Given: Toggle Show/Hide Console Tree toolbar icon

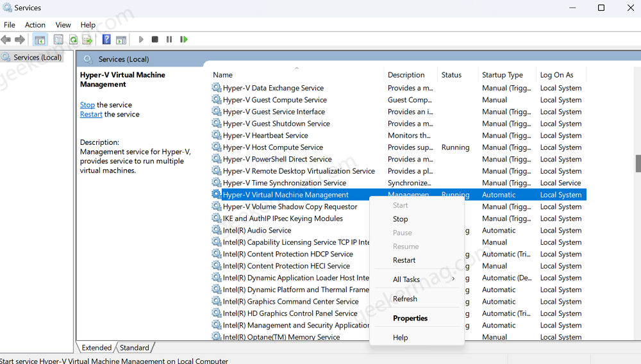Looking at the screenshot, I should tap(40, 40).
